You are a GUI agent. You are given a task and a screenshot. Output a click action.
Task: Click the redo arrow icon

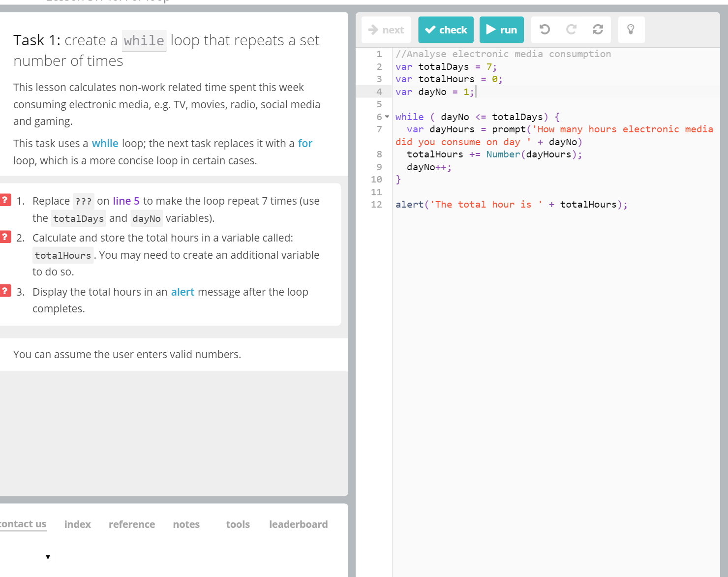[x=571, y=30]
